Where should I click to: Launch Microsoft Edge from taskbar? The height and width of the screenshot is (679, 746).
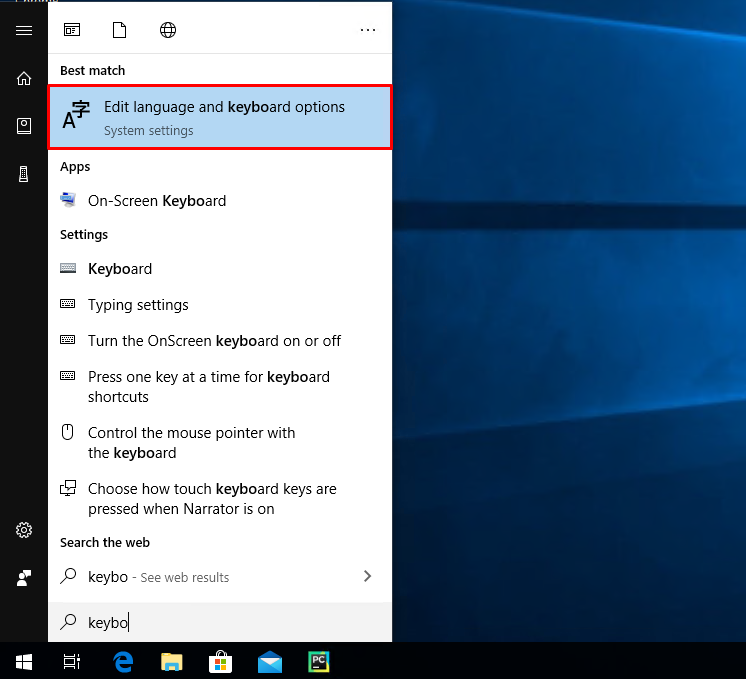click(x=123, y=661)
